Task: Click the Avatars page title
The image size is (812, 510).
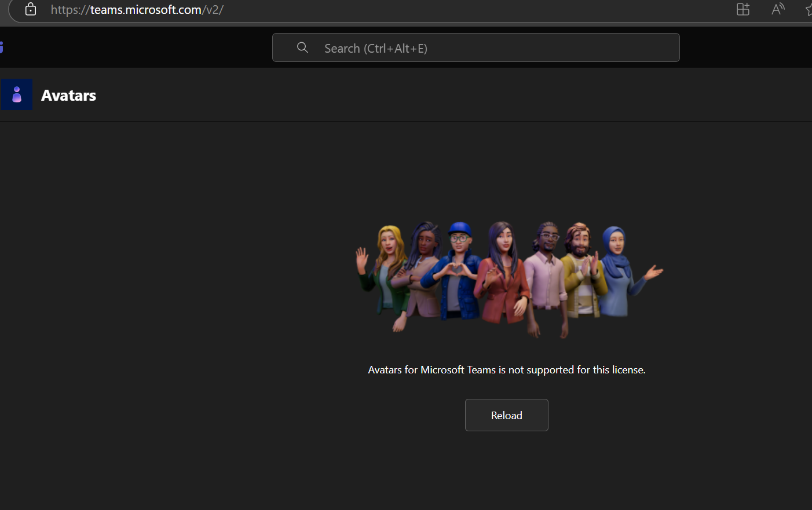Action: click(x=68, y=96)
